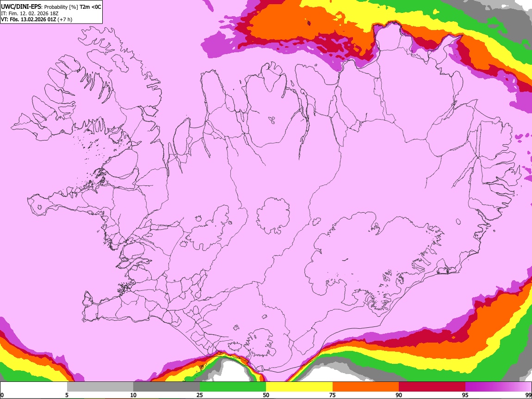Click the legend tick label '95'

tap(465, 395)
